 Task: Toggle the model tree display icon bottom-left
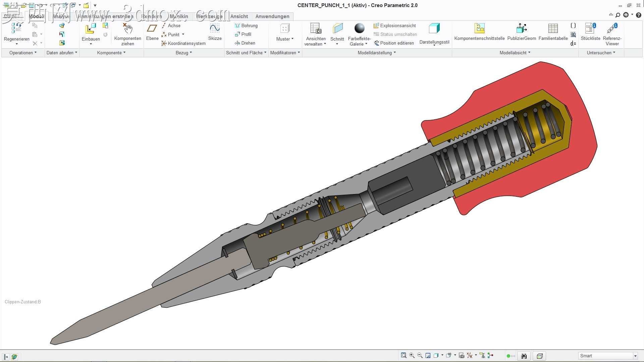(x=6, y=357)
